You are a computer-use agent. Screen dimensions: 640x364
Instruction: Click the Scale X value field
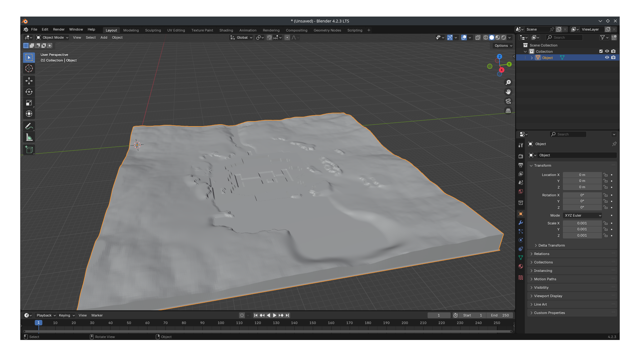click(x=582, y=223)
